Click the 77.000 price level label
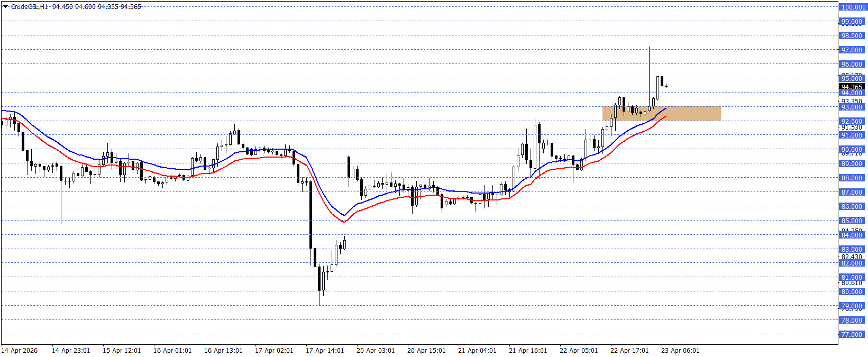Viewport: 868px width, 357px height. pos(852,334)
